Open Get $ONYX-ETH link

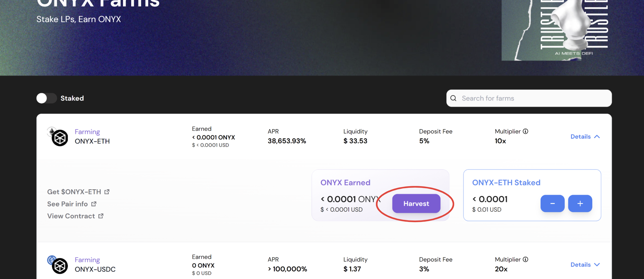74,192
